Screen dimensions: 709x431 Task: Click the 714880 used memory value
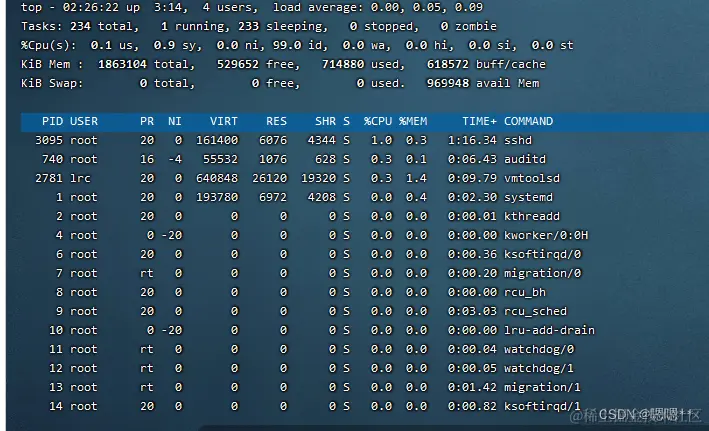[x=343, y=64]
